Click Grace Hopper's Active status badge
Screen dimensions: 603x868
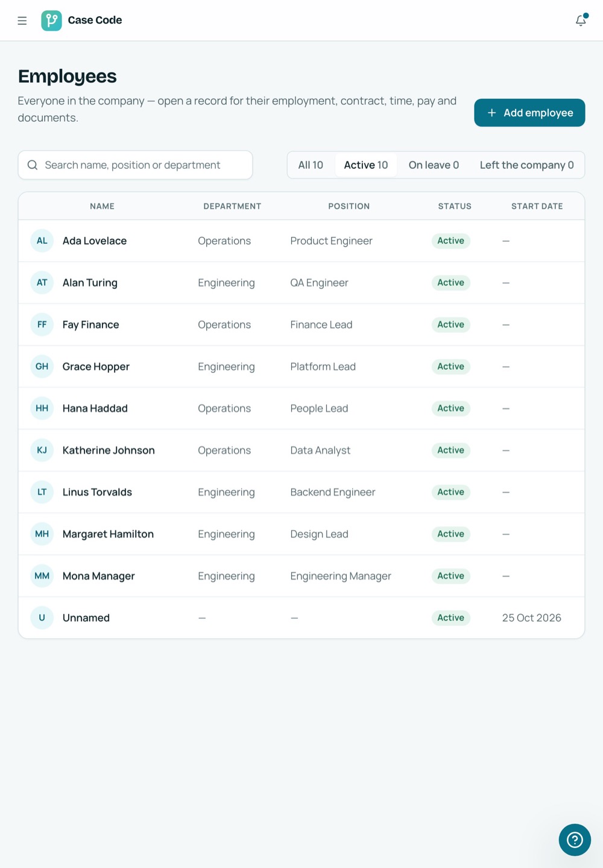tap(451, 366)
